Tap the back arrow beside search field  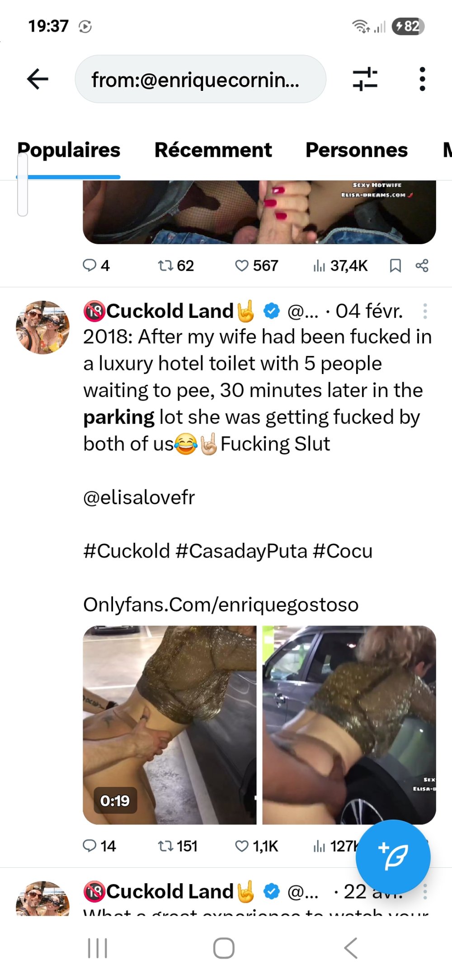tap(38, 79)
